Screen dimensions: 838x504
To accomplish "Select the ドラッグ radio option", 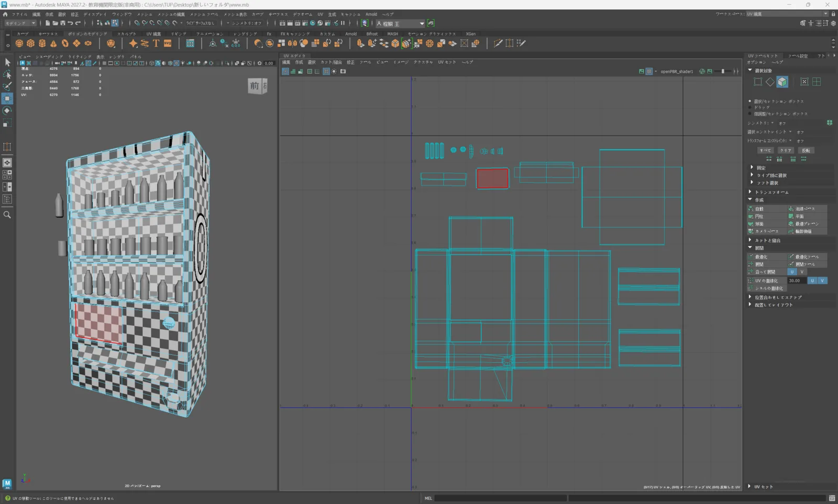I will point(760,107).
